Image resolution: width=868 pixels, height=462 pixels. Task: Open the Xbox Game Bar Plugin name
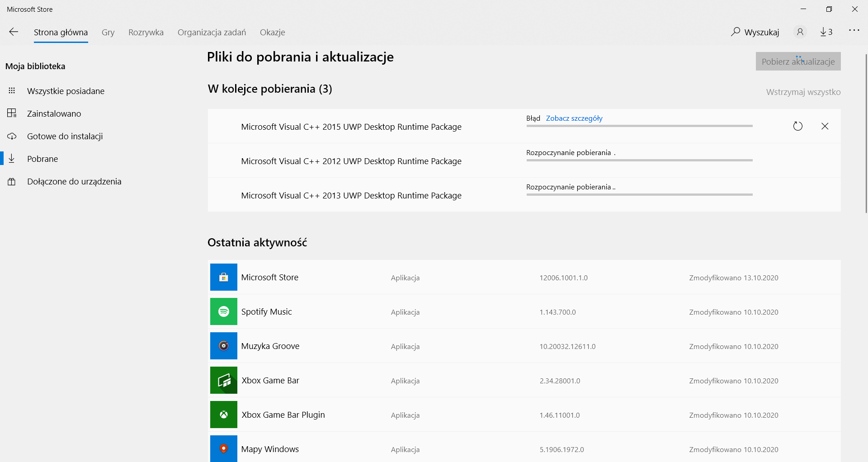click(x=283, y=415)
